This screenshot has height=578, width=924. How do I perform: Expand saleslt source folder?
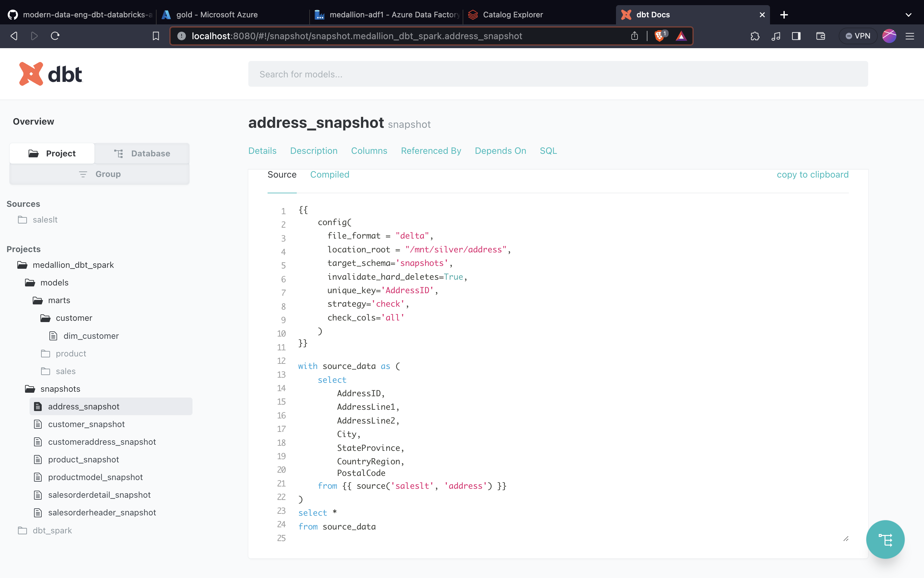pos(38,219)
